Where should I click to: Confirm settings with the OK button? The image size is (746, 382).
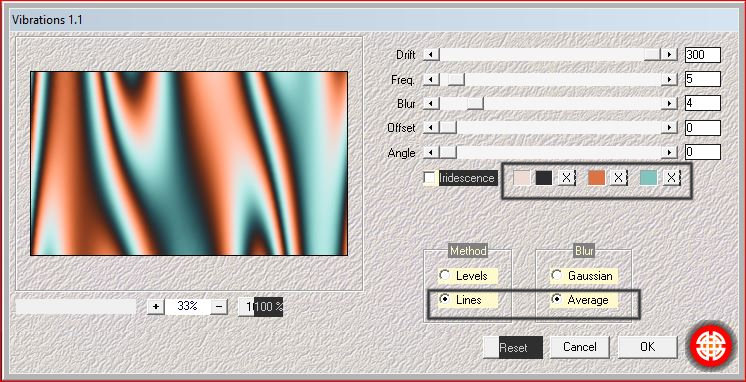pyautogui.click(x=648, y=347)
